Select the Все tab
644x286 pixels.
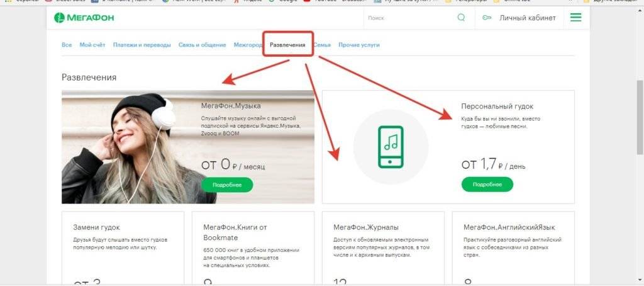tap(67, 45)
